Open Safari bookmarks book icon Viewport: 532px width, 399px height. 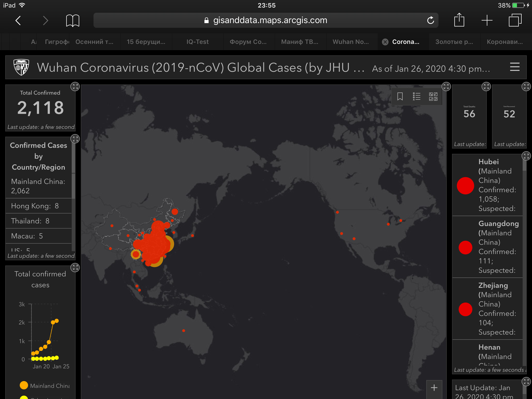coord(72,21)
